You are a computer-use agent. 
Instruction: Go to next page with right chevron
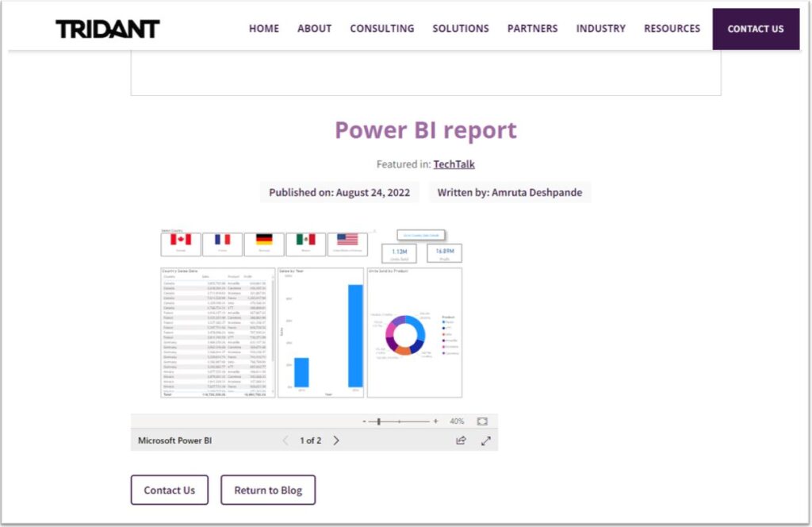click(336, 440)
